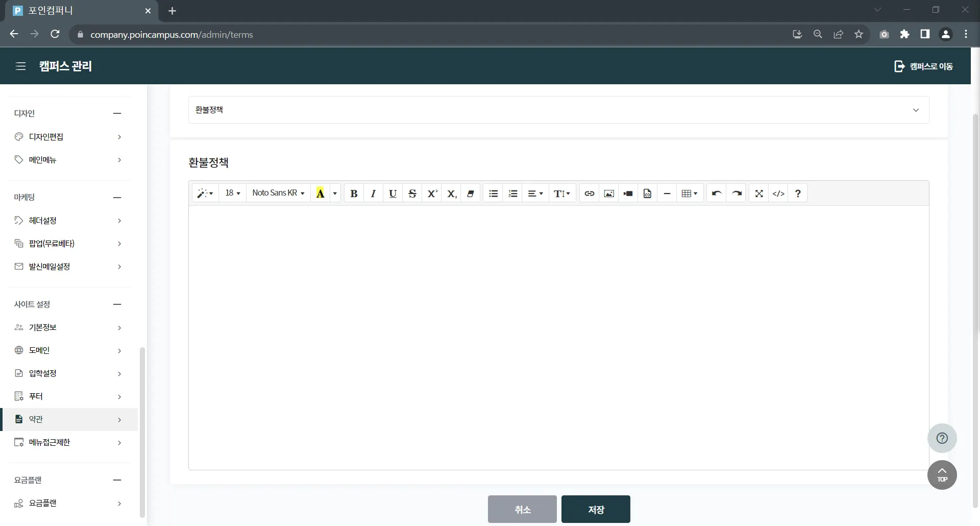Click the TOP scroll-to-top button

(942, 475)
